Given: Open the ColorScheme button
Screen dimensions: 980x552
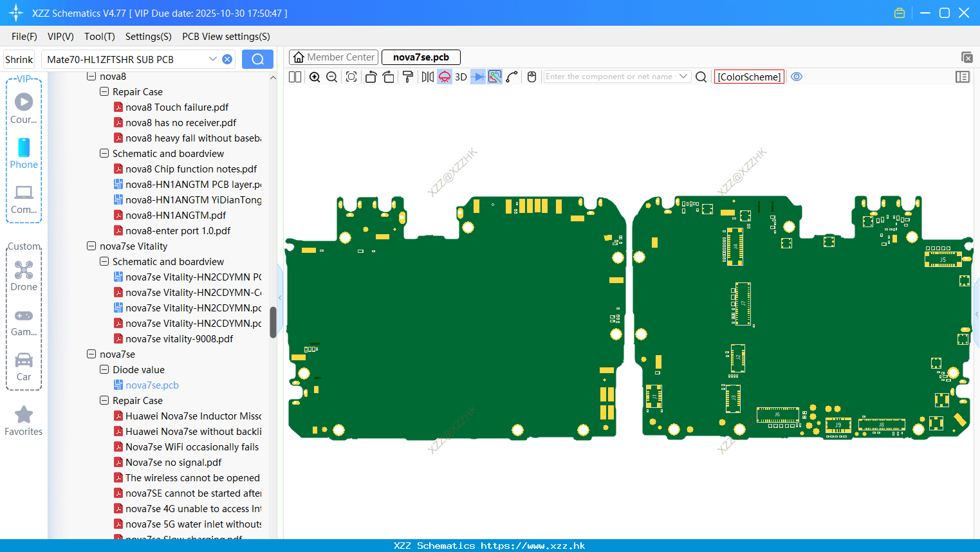Looking at the screenshot, I should pos(749,77).
